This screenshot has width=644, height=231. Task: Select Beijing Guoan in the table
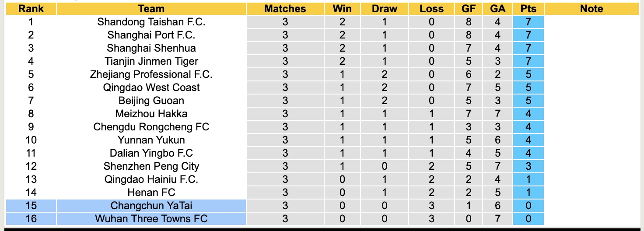[x=151, y=101]
